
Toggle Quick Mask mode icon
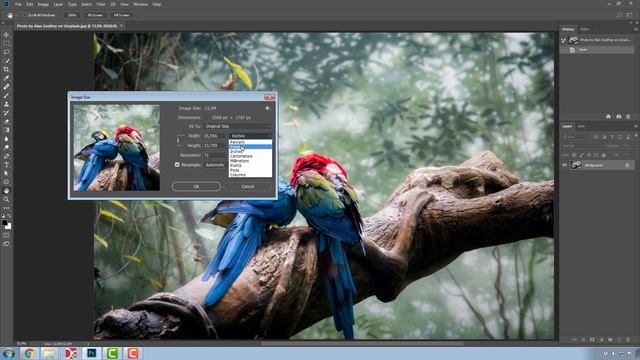point(6,235)
